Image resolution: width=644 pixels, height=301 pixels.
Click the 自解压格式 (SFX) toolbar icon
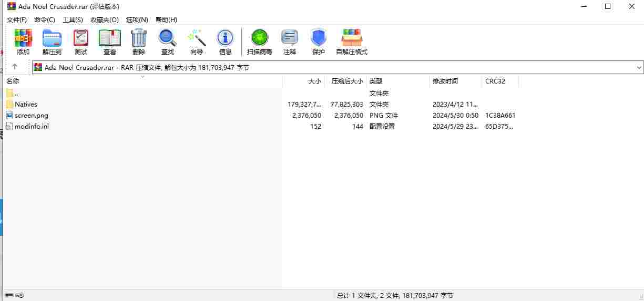(352, 38)
